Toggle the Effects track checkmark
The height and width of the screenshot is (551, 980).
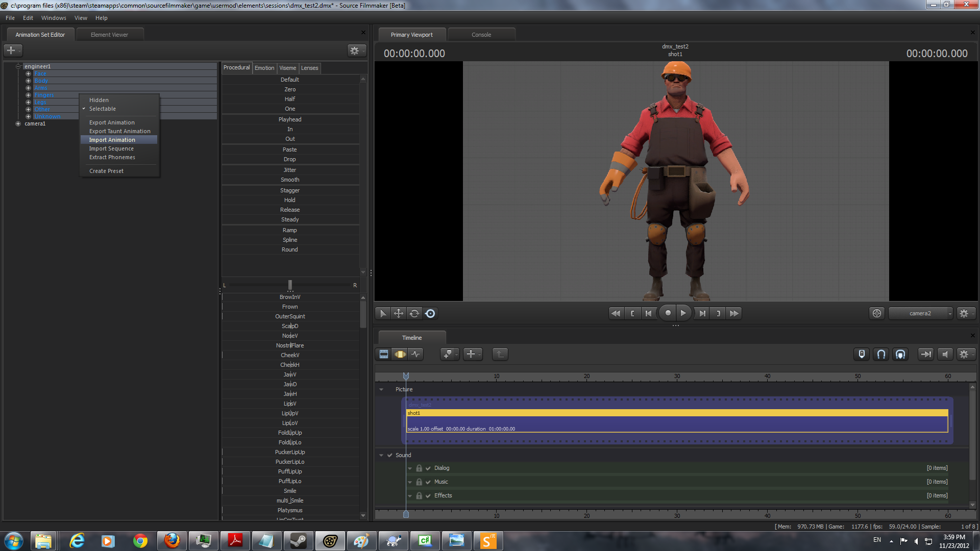[x=428, y=496]
